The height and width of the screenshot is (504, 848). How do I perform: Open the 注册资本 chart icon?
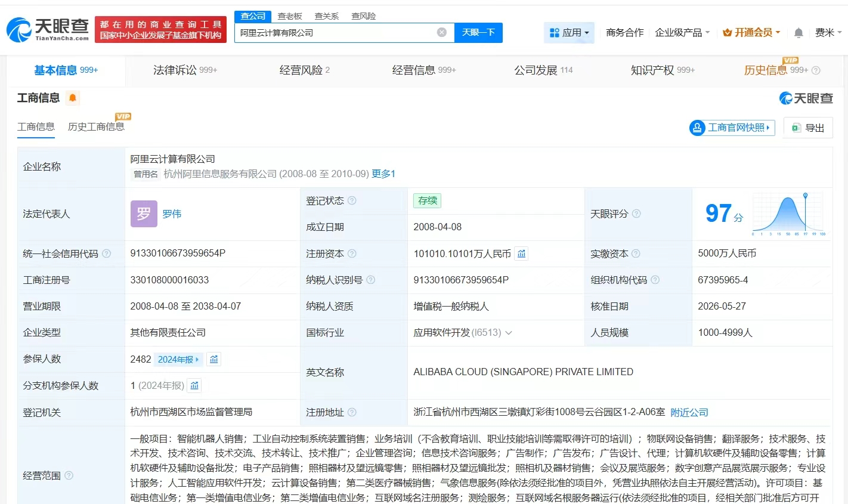click(x=522, y=253)
